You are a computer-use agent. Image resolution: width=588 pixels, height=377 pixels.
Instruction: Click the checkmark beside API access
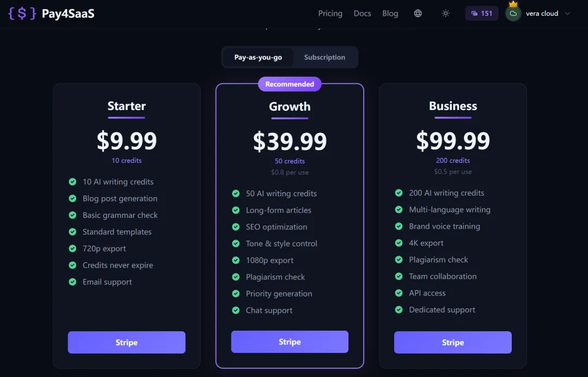(x=399, y=293)
